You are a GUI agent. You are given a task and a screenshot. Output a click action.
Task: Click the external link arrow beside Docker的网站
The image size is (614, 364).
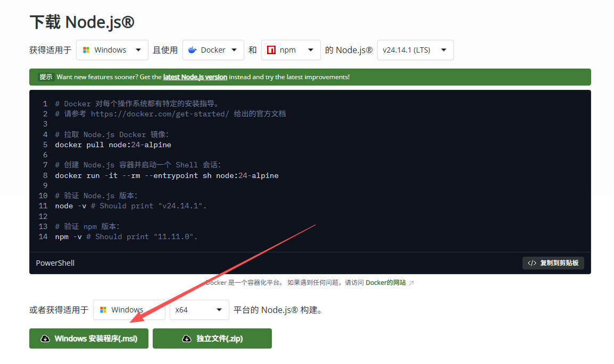pos(411,283)
